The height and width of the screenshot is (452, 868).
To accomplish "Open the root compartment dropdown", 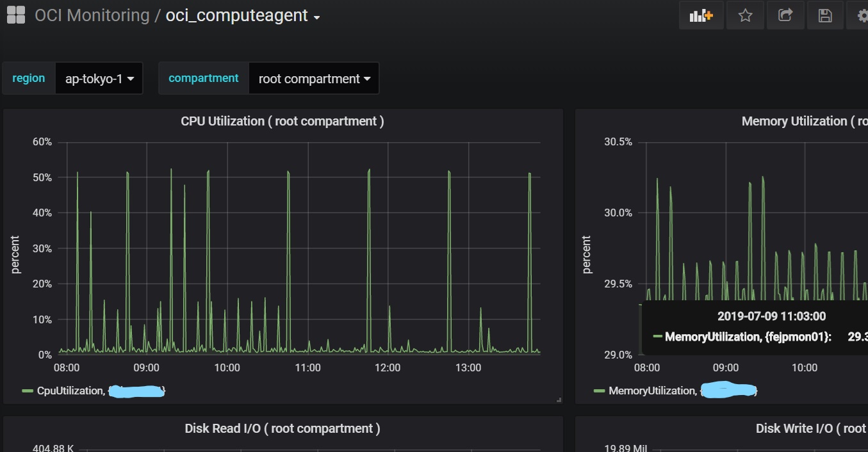I will point(314,79).
